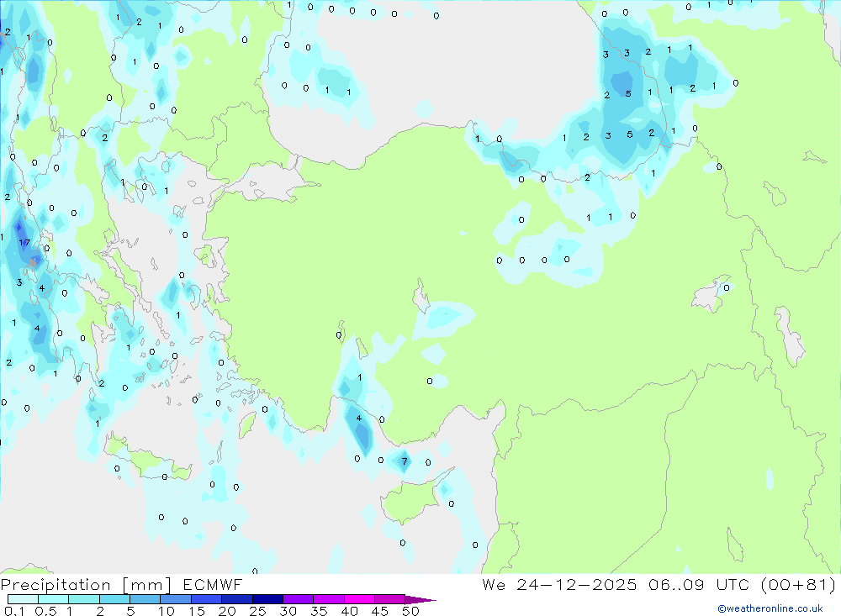Click the date text "24-12-2025"
The height and width of the screenshot is (616, 841).
coord(577,585)
